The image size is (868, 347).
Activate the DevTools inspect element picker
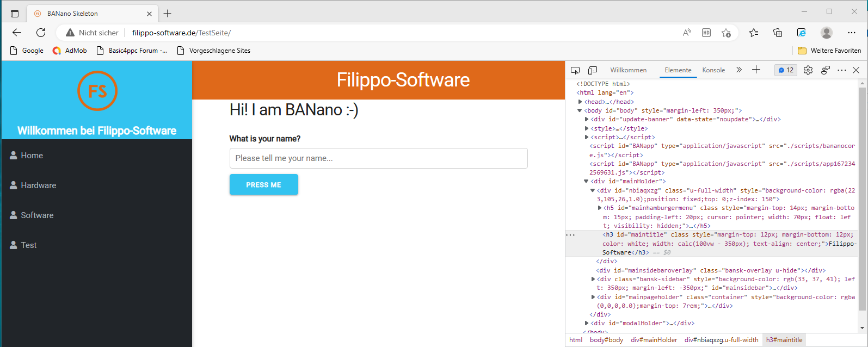pyautogui.click(x=575, y=70)
